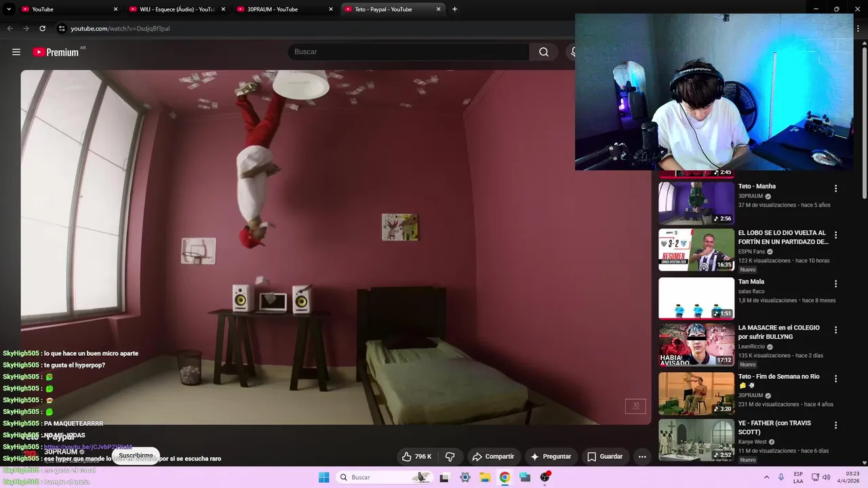Open options menu for LA MASACRE video
The image size is (868, 488).
click(835, 330)
